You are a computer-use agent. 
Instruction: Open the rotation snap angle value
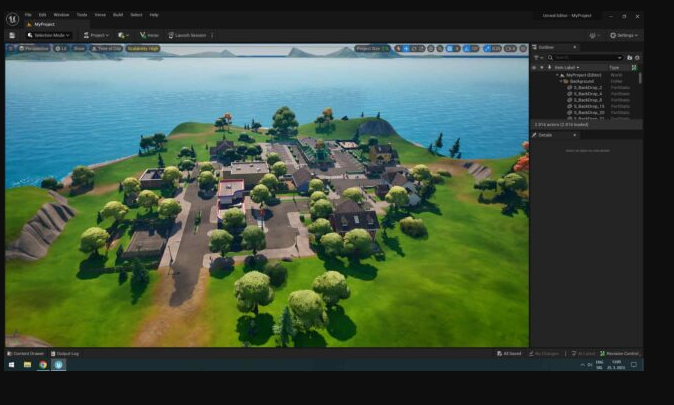pyautogui.click(x=475, y=49)
